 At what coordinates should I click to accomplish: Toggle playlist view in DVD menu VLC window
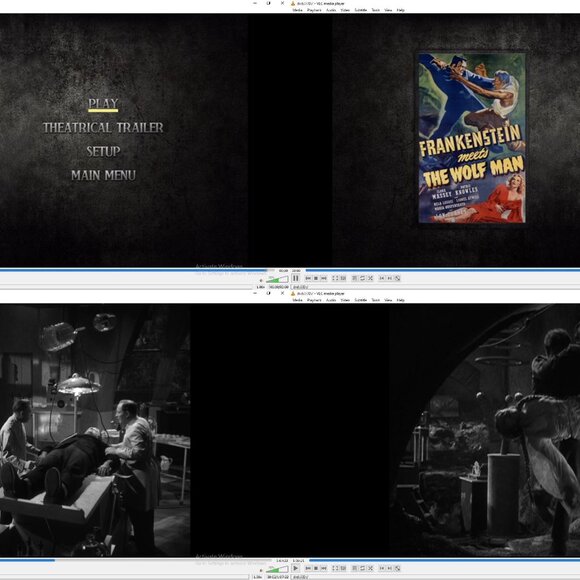click(x=354, y=278)
